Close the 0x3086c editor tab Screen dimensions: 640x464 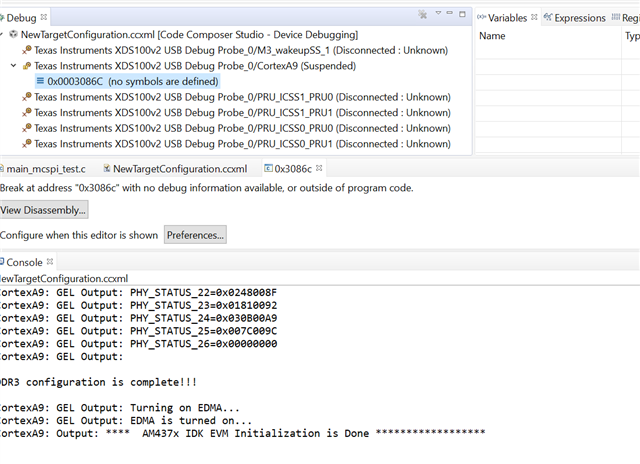pyautogui.click(x=319, y=168)
